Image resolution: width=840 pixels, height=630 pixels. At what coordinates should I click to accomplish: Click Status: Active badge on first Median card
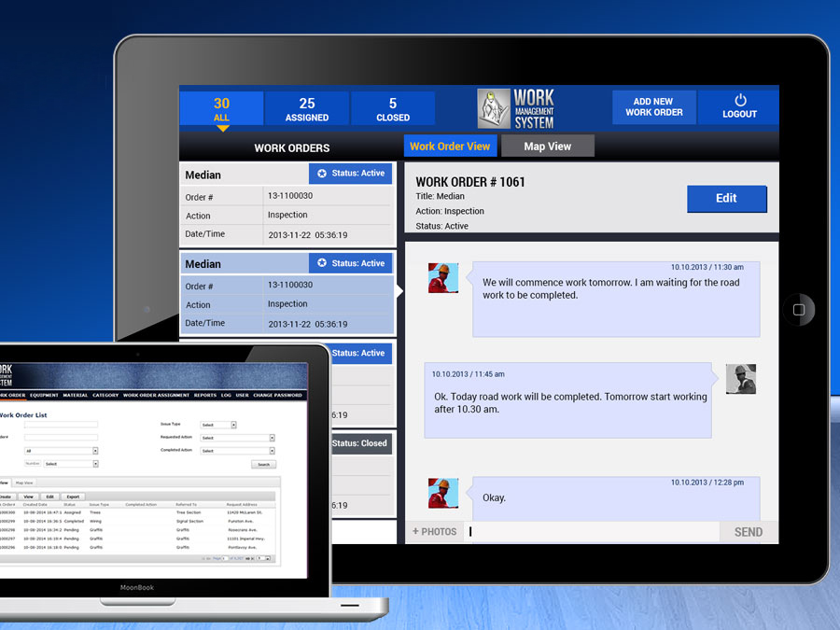click(x=350, y=174)
